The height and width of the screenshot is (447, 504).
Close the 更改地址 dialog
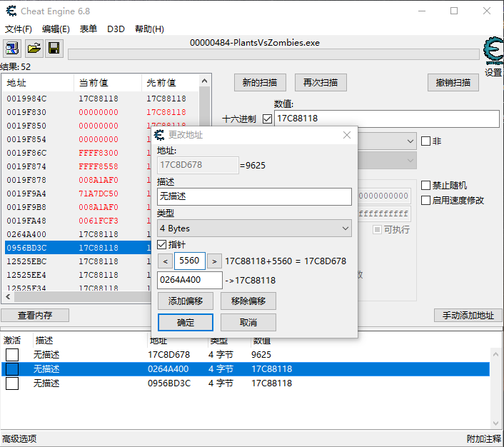[347, 135]
